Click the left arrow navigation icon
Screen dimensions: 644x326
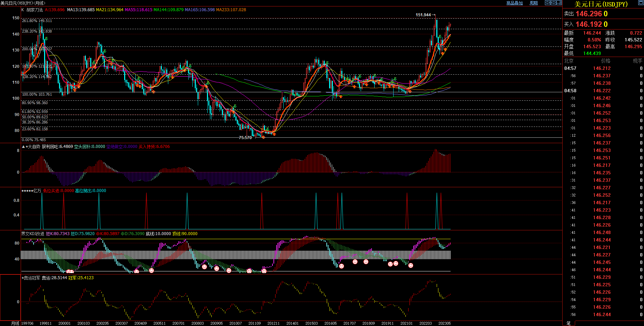point(547,3)
